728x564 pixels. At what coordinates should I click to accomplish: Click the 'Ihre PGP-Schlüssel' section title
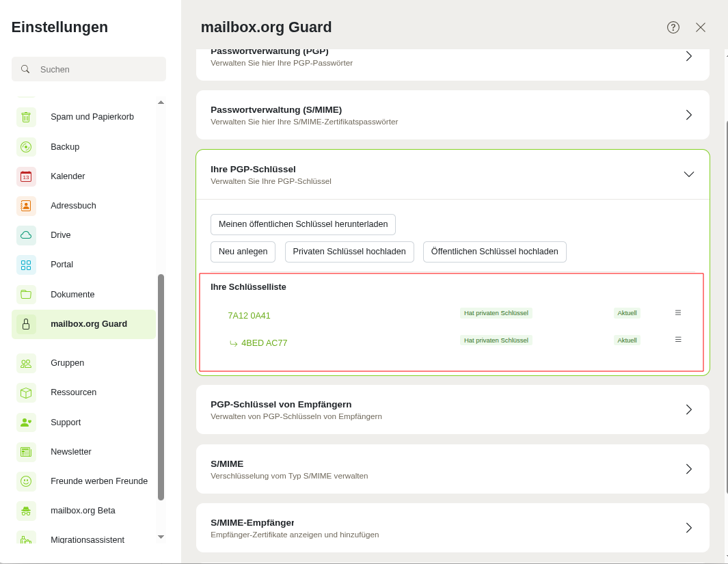[253, 170]
